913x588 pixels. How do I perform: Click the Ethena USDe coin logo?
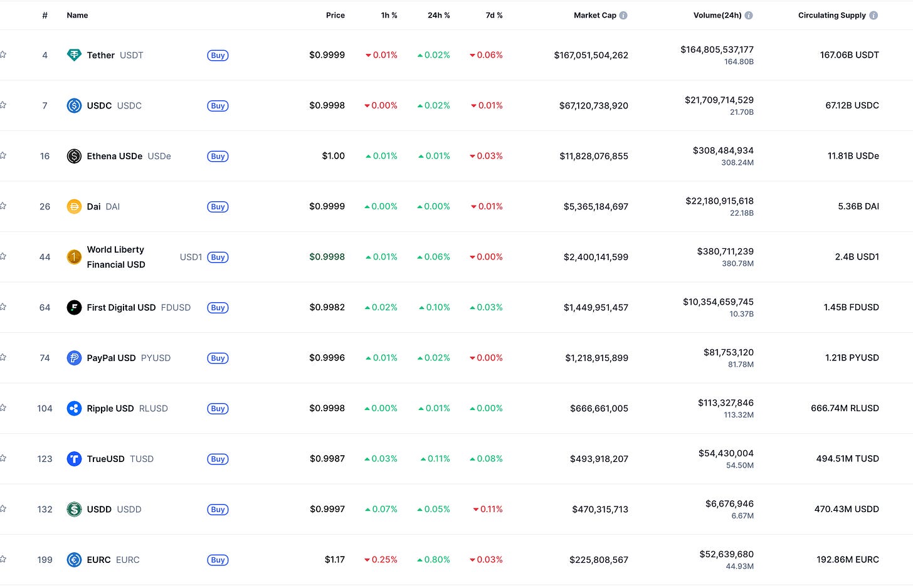tap(74, 156)
